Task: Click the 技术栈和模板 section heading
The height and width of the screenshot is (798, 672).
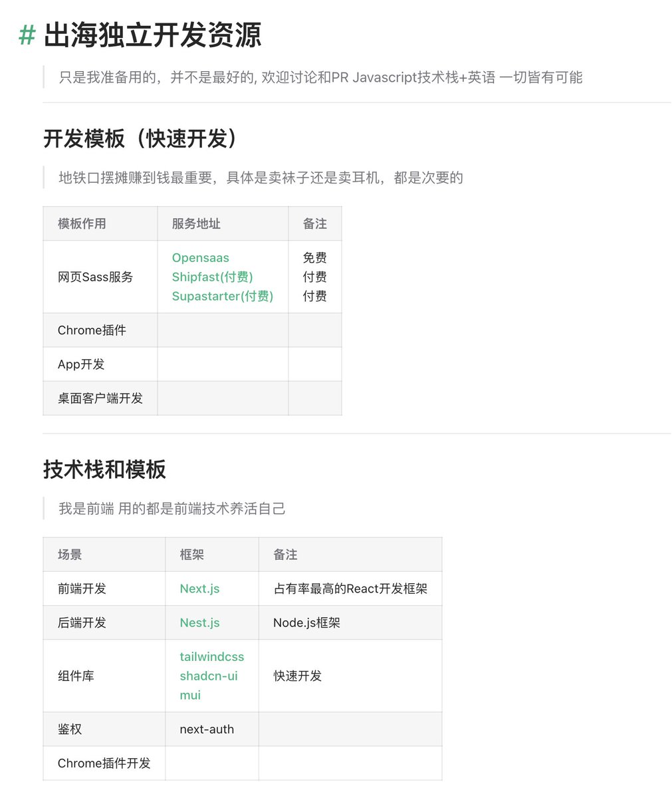Action: [x=103, y=469]
